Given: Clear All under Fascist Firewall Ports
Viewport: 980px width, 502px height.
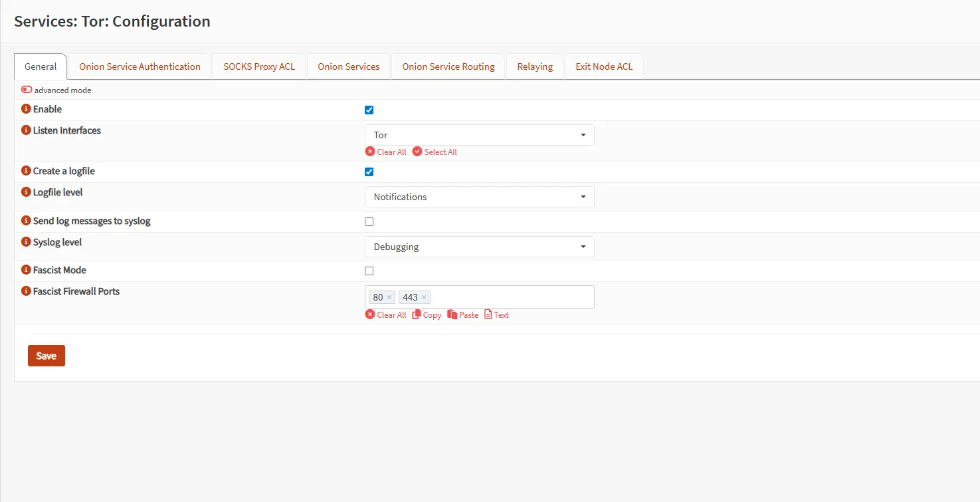Looking at the screenshot, I should tap(386, 314).
